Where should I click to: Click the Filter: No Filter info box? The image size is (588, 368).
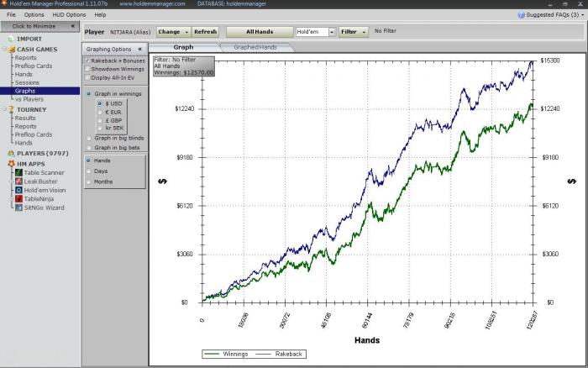pyautogui.click(x=184, y=66)
